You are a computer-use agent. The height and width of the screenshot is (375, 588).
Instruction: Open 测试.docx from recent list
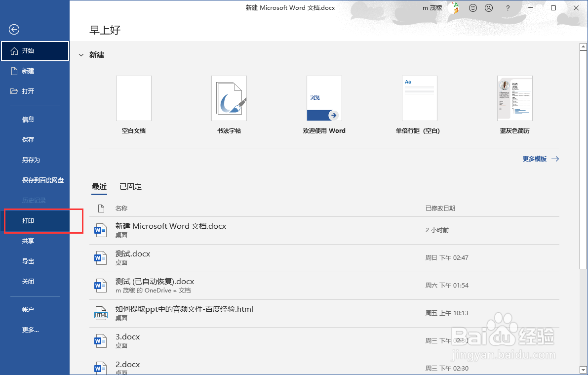pyautogui.click(x=324, y=258)
